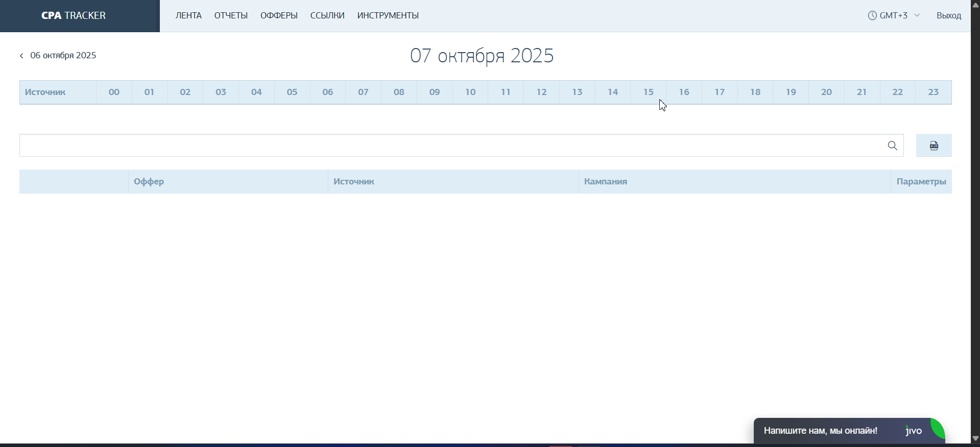Go to previous day 06 октября 2025
The image size is (980, 447).
coord(63,56)
